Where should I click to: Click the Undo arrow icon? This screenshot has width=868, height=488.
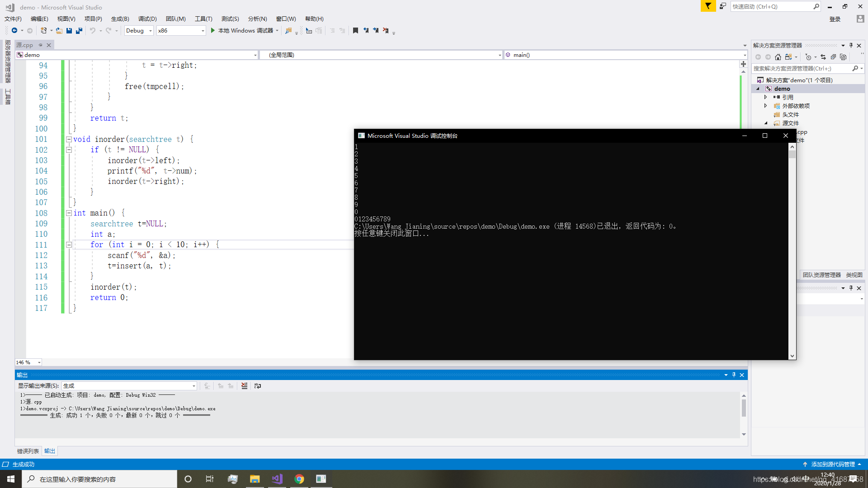click(92, 30)
